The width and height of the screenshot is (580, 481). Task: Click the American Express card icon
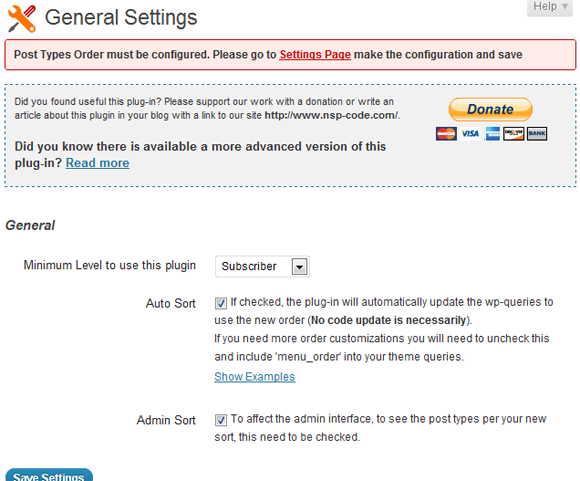[x=492, y=134]
